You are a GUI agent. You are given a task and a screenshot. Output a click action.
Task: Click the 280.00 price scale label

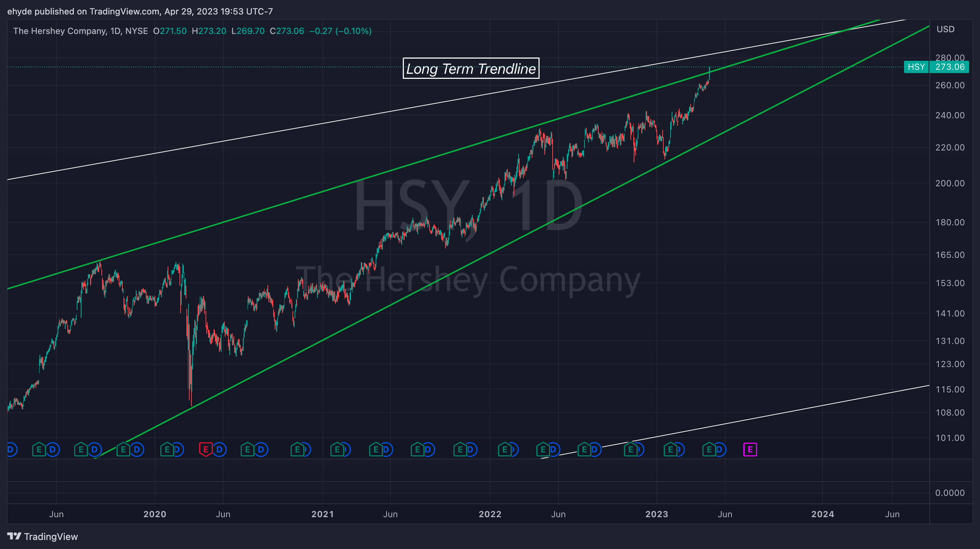[950, 58]
